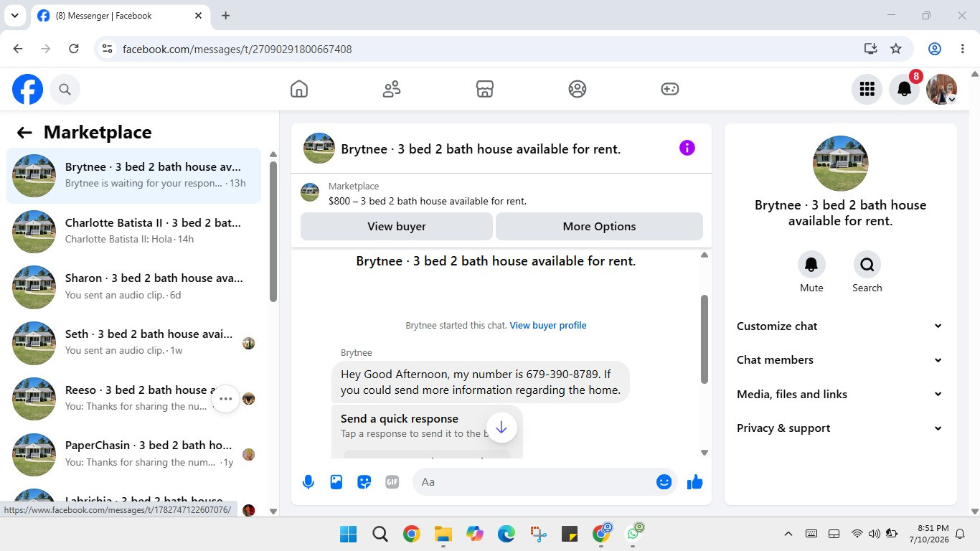Open the Gaming controller icon
Screen dimensions: 980x551
point(670,89)
